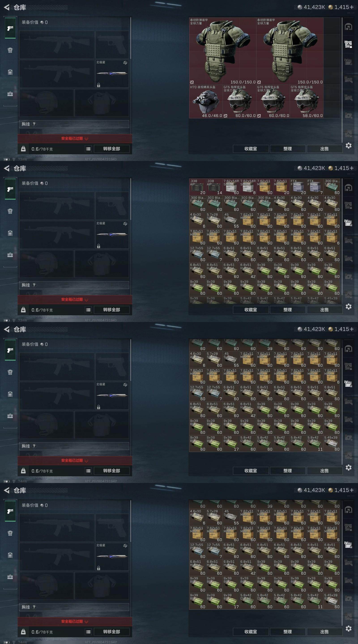Switch to weapons loadout tab in armor view

10,28
